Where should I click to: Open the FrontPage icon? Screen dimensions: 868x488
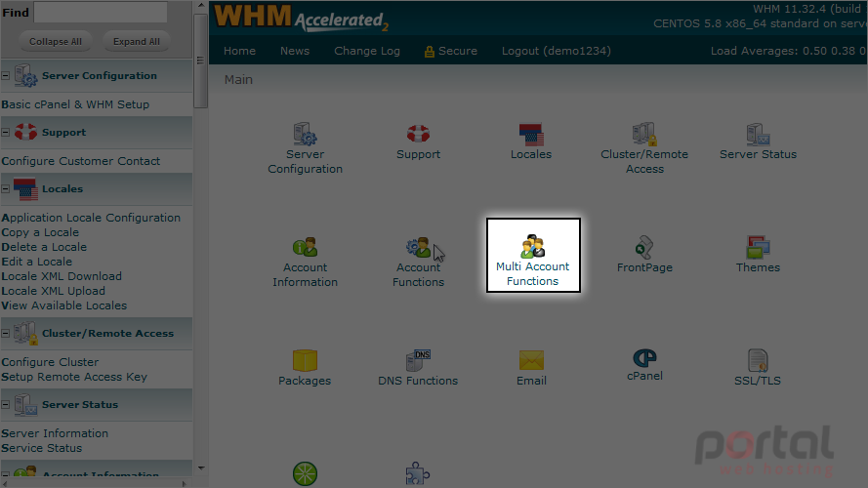[x=644, y=247]
